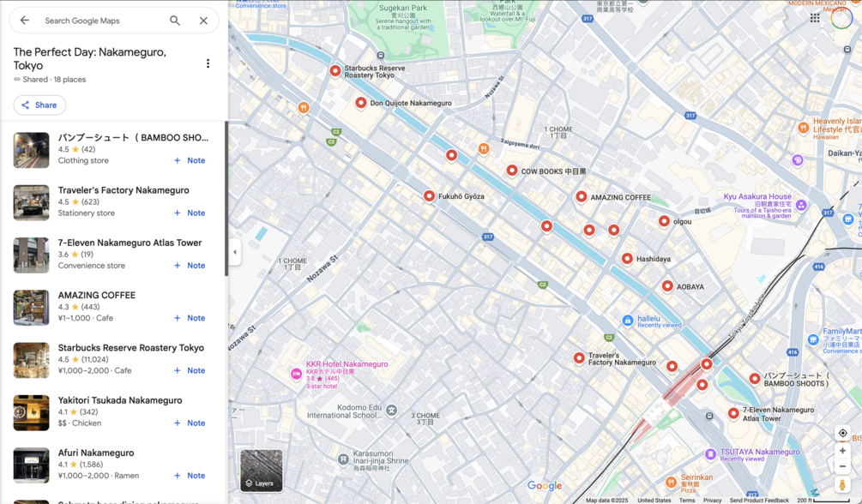
Task: Click the back arrow in search bar
Action: click(24, 21)
